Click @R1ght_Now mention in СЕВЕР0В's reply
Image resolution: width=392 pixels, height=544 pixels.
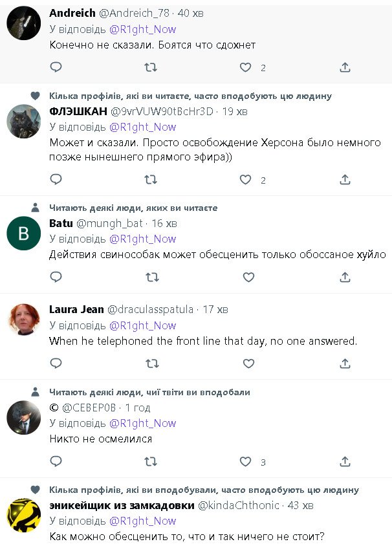point(142,423)
